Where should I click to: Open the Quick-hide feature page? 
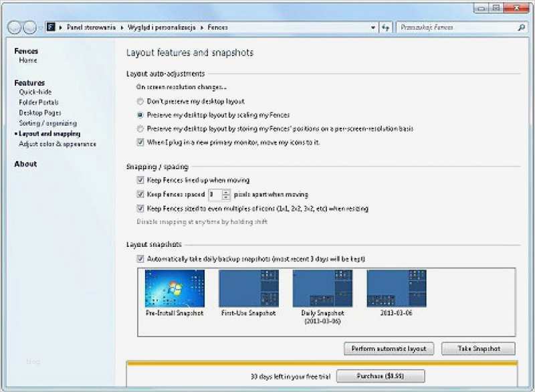35,92
